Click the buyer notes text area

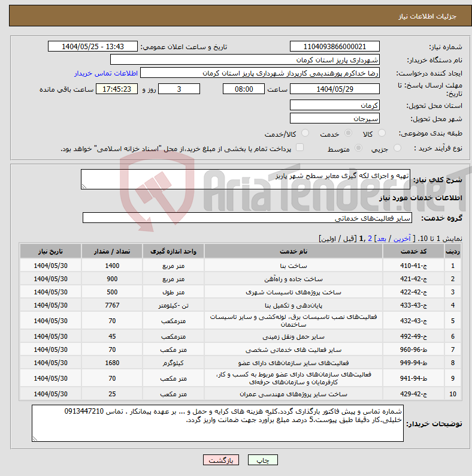tap(217, 423)
